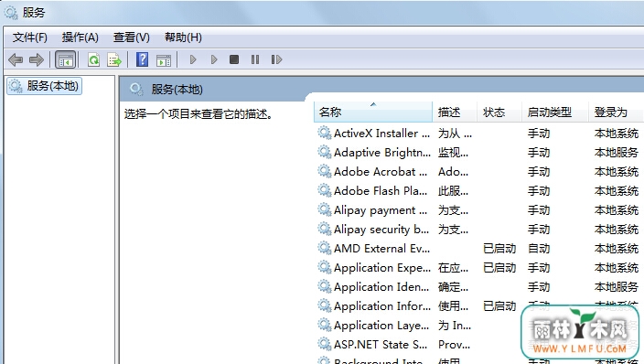This screenshot has height=364, width=644.
Task: Click the Export list toolbar icon
Action: pos(114,60)
